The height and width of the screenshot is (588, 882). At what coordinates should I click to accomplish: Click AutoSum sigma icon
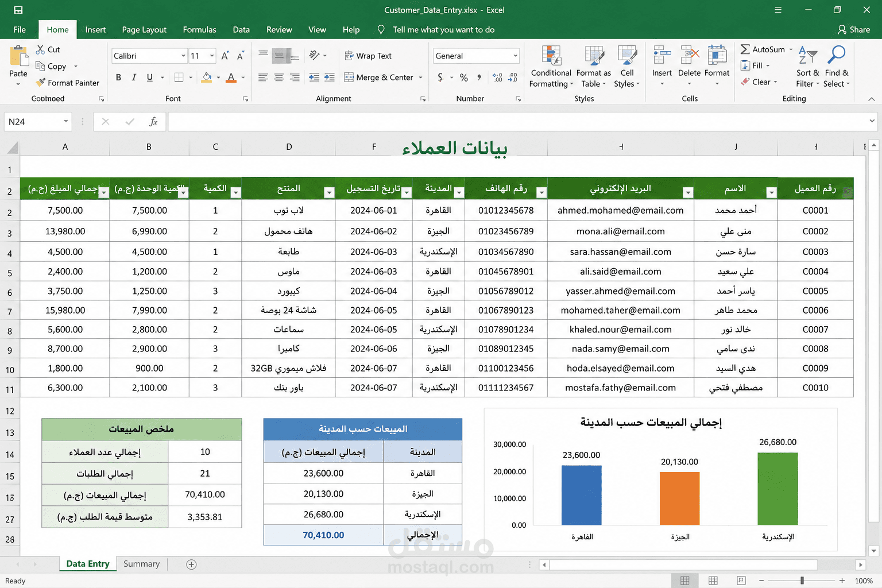coord(745,49)
